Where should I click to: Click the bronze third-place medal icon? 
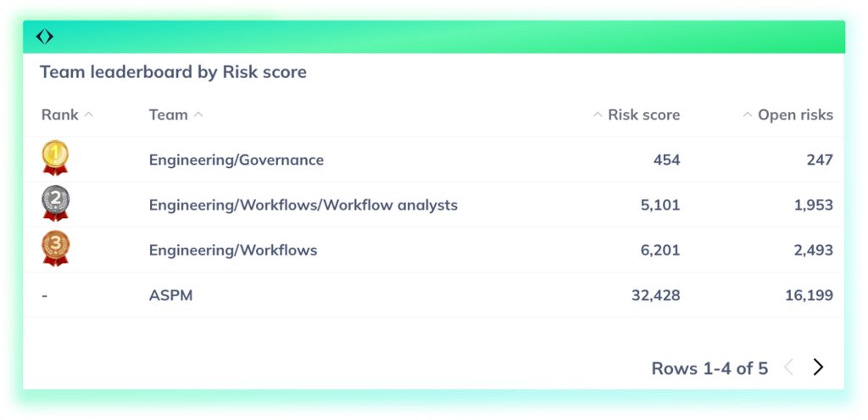click(56, 249)
